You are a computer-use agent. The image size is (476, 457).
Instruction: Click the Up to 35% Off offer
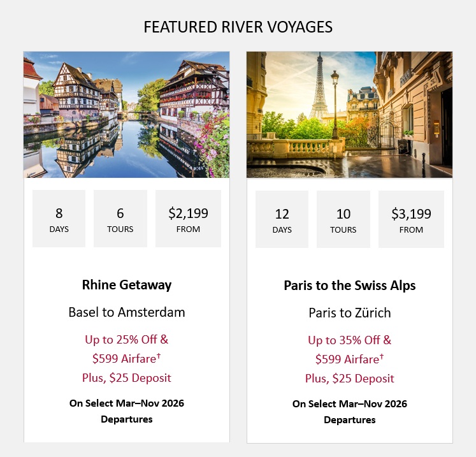point(350,340)
